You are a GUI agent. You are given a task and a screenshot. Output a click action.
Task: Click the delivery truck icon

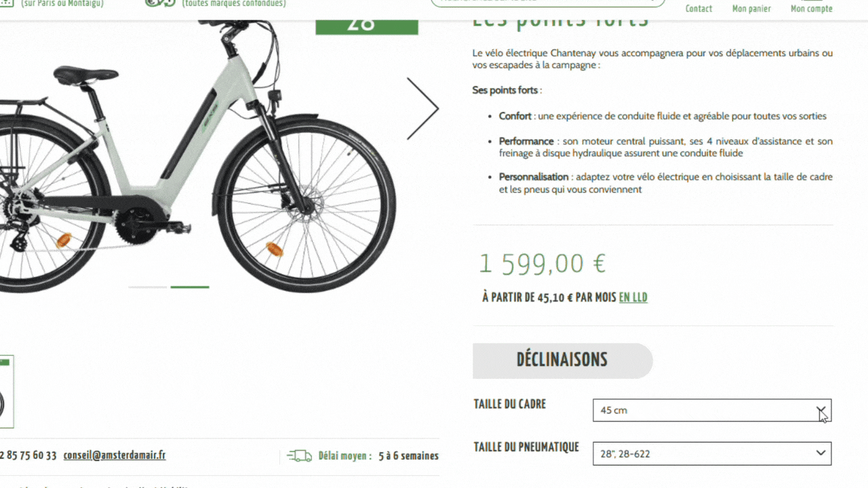[x=299, y=456]
